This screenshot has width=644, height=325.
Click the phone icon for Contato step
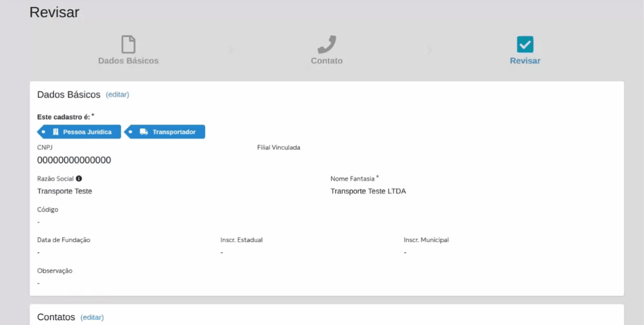(327, 44)
